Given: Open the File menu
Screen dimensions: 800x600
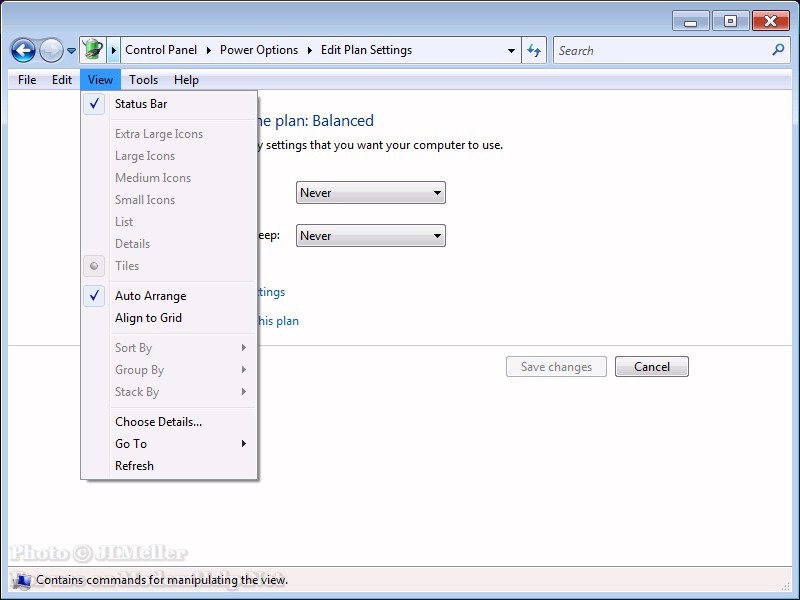Looking at the screenshot, I should (27, 80).
